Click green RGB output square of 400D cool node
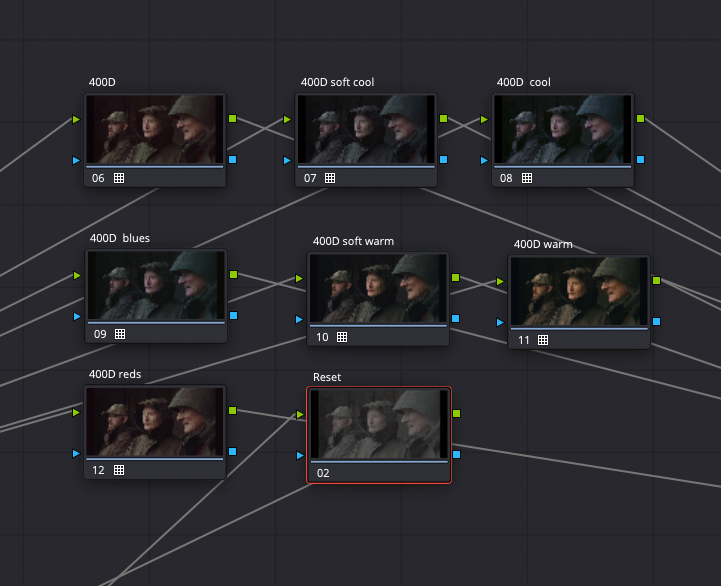The image size is (721, 586). click(x=640, y=119)
